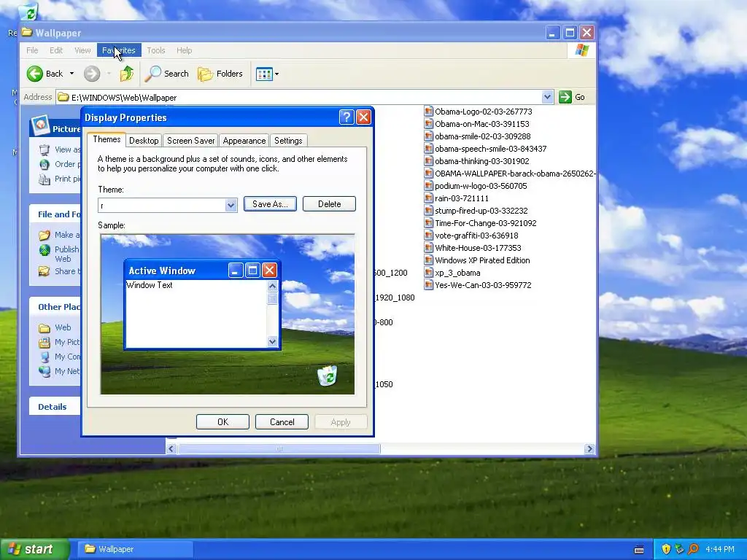Go up one folder level icon

[127, 74]
